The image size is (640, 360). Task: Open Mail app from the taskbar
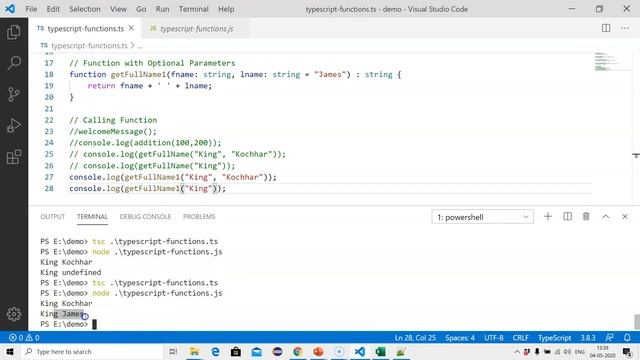pyautogui.click(x=256, y=351)
